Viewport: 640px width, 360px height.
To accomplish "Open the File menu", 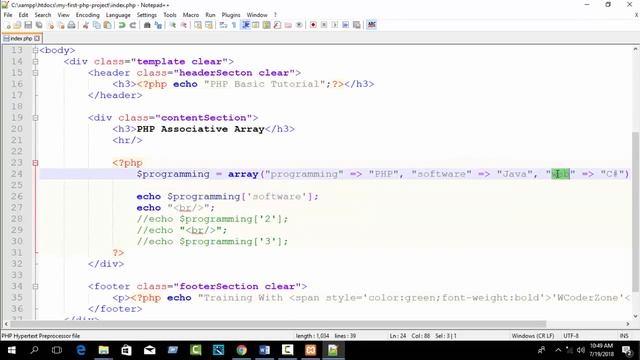I will [8, 15].
